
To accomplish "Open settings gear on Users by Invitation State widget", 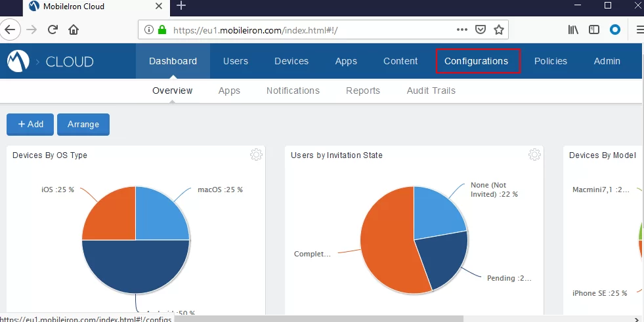I will pyautogui.click(x=534, y=155).
